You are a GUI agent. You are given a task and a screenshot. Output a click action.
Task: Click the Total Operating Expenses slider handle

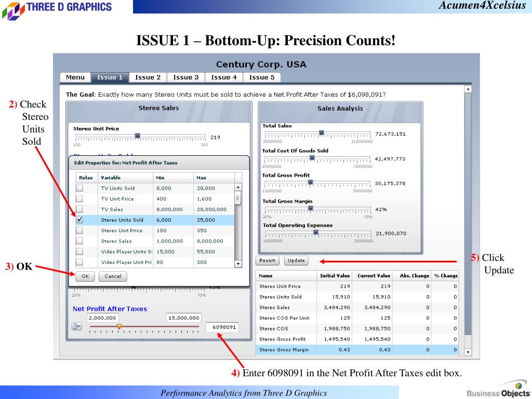point(316,232)
